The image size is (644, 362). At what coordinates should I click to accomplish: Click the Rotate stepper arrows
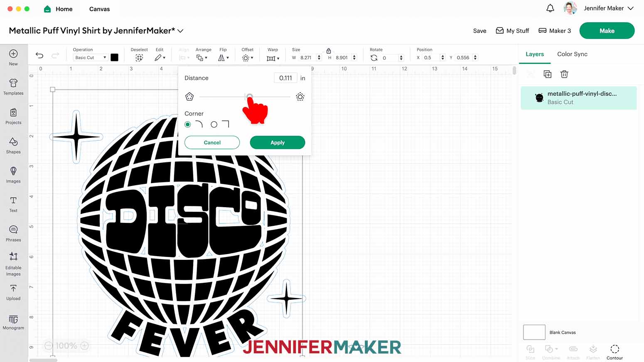tap(401, 58)
